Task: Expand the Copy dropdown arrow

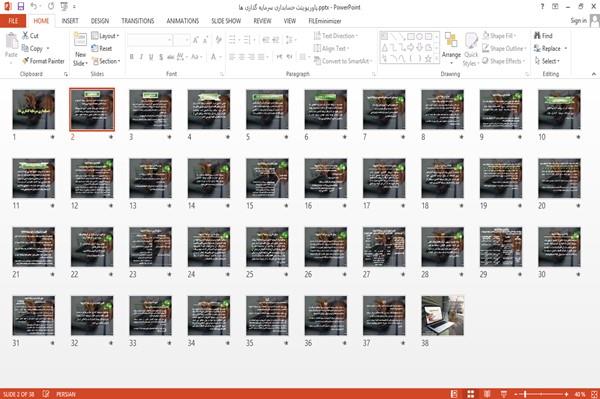Action: point(48,48)
